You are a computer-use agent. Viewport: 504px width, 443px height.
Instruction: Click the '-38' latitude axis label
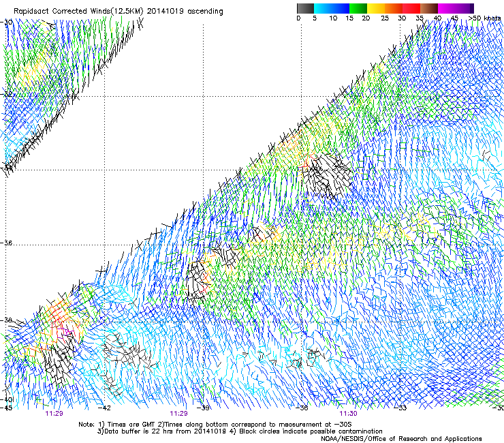pos(6,320)
